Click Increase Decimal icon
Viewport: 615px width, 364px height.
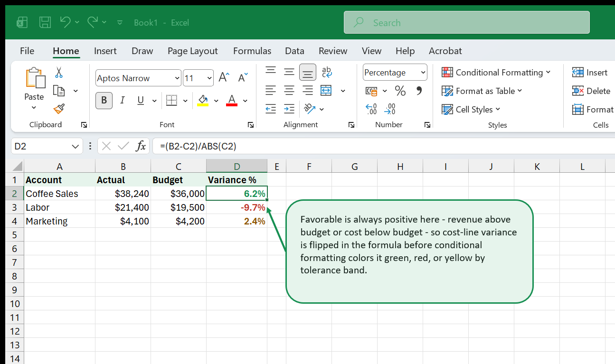coord(371,109)
